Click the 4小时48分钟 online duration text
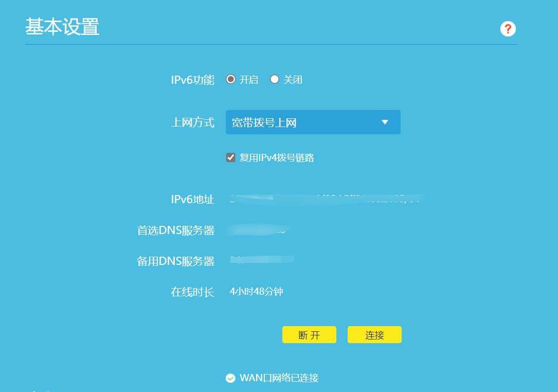This screenshot has height=392, width=558. coord(256,292)
